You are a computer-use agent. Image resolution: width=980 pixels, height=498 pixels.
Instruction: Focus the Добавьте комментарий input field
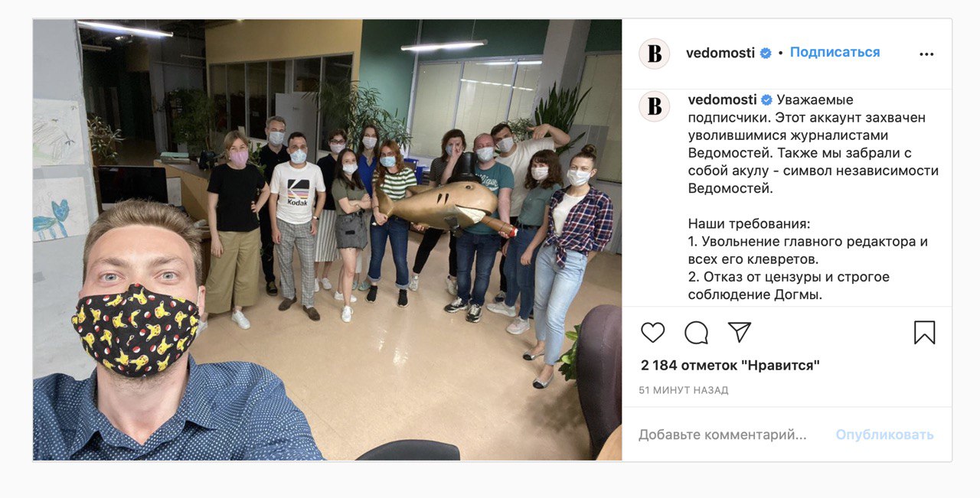click(723, 435)
